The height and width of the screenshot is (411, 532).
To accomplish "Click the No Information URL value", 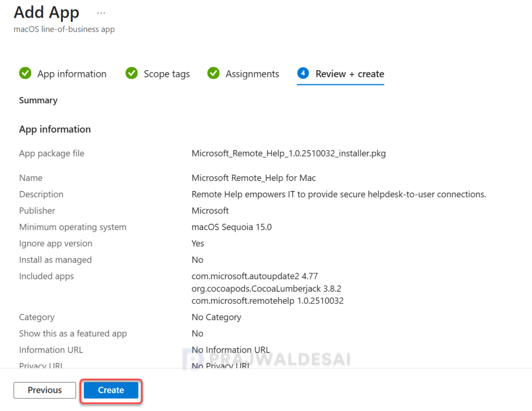I will [231, 350].
